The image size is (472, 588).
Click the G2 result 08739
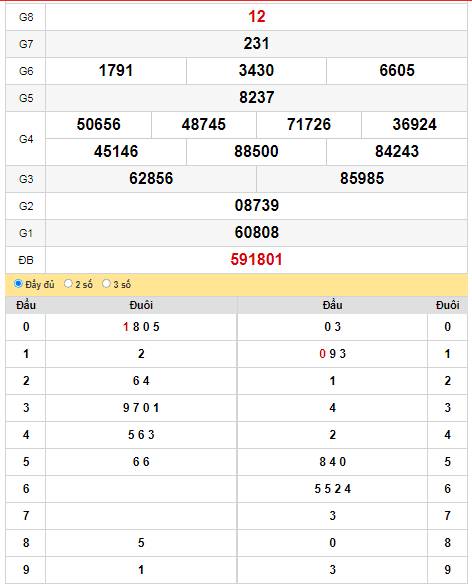[x=257, y=206]
